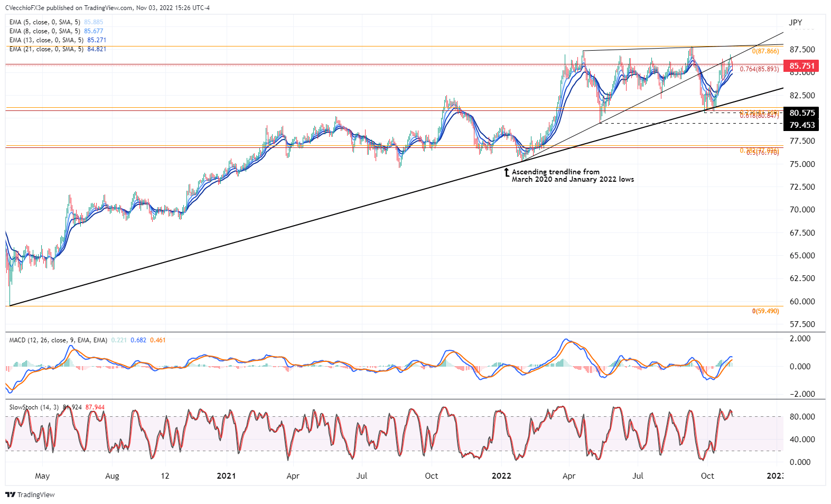This screenshot has width=831, height=504.
Task: Select the 0.764(85.893) Fibonacci level label
Action: [759, 69]
